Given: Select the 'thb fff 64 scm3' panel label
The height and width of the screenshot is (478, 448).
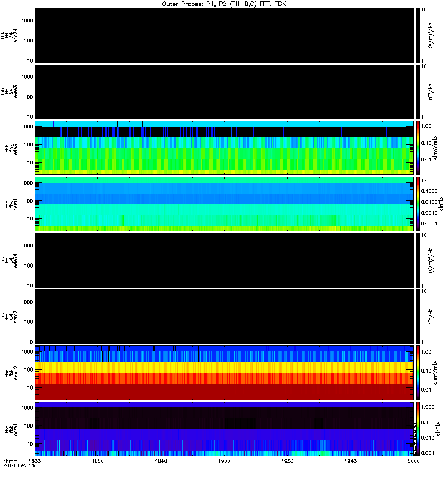Looking at the screenshot, I should [x=9, y=91].
